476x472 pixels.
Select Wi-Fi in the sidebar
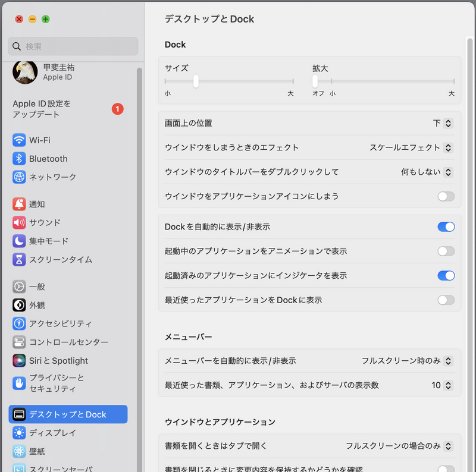pos(68,140)
